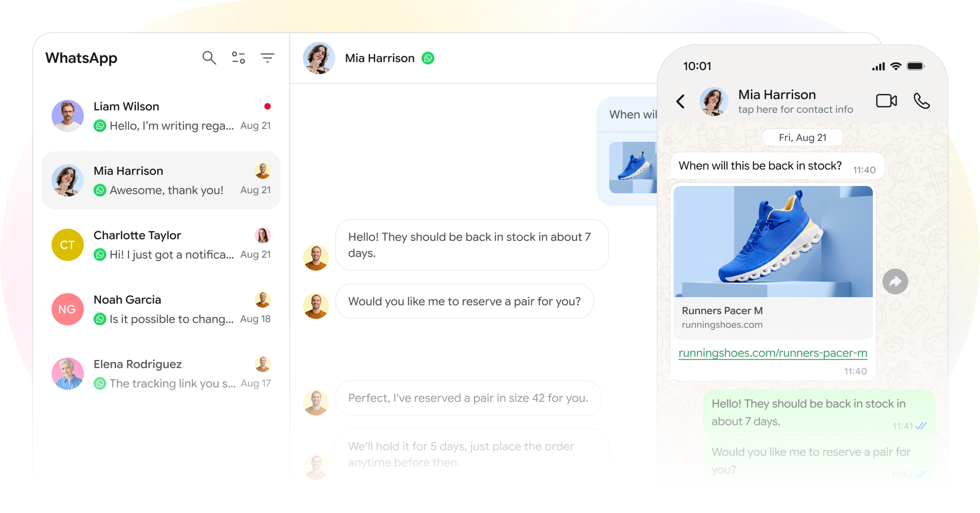Viewport: 980px width, 513px height.
Task: Tap the blue shoe image on phone
Action: coord(773,242)
